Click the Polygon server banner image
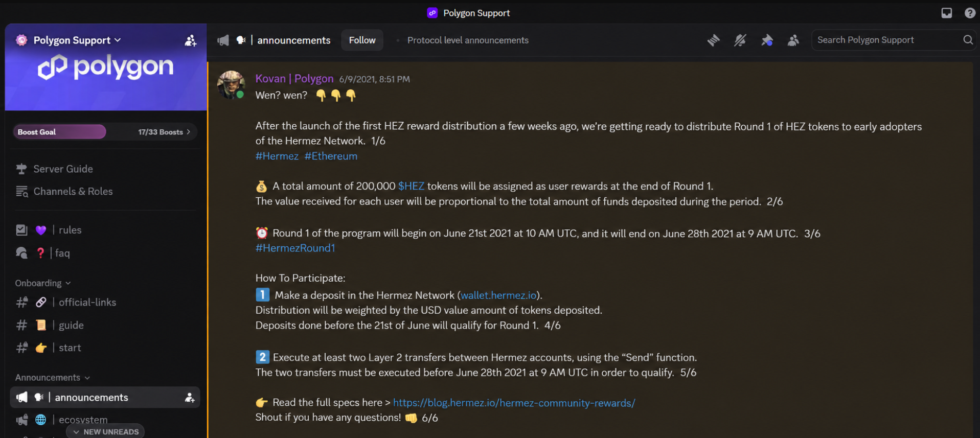 (106, 67)
